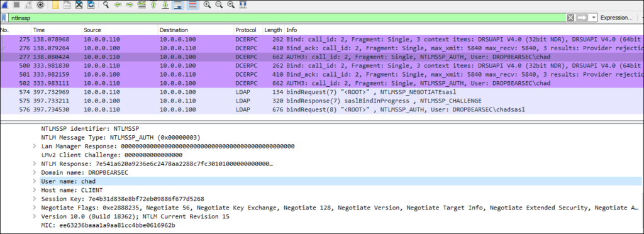The height and width of the screenshot is (234, 644).
Task: Zoom out the main window text
Action: click(x=219, y=5)
